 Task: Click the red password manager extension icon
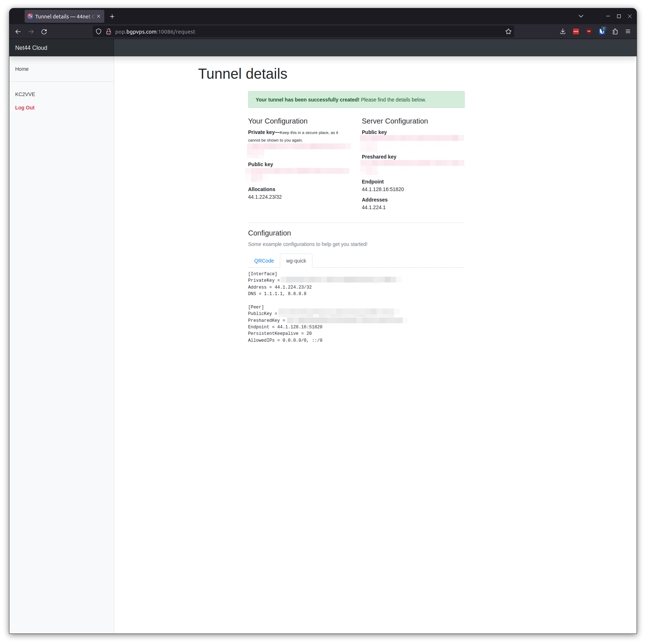point(576,32)
